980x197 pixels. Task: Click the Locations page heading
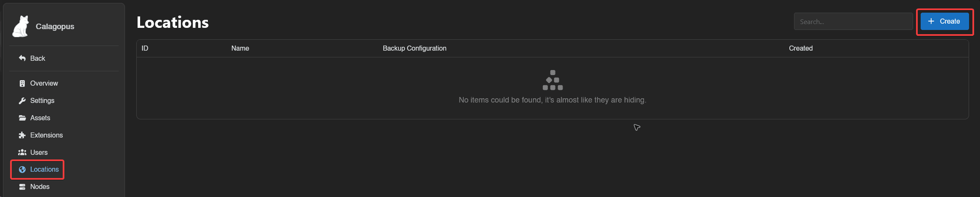pos(173,22)
